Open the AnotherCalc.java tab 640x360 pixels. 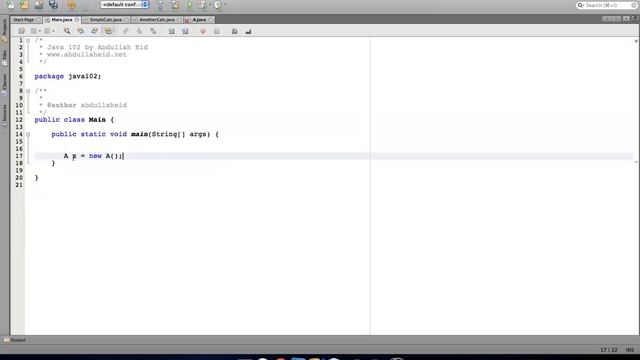(157, 20)
